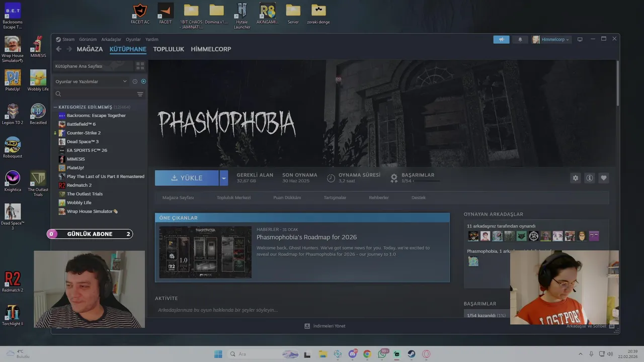Click the Windows taskbar search box
The height and width of the screenshot is (362, 644).
click(x=264, y=354)
